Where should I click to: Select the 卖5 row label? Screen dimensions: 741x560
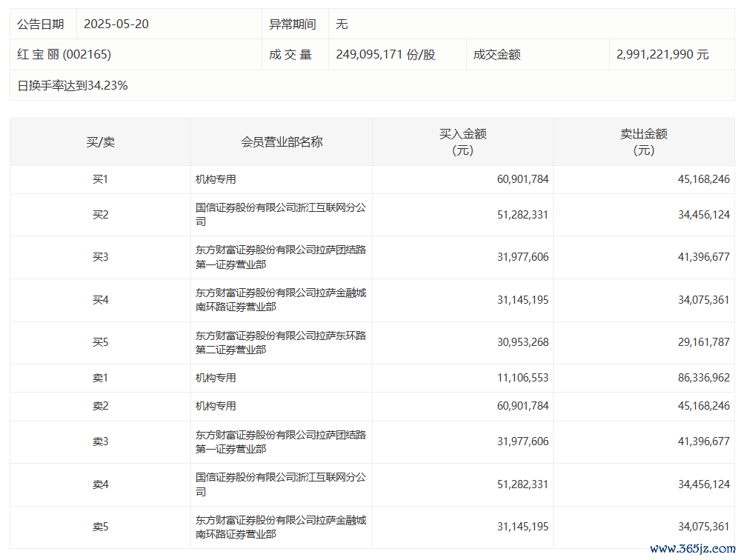[100, 527]
